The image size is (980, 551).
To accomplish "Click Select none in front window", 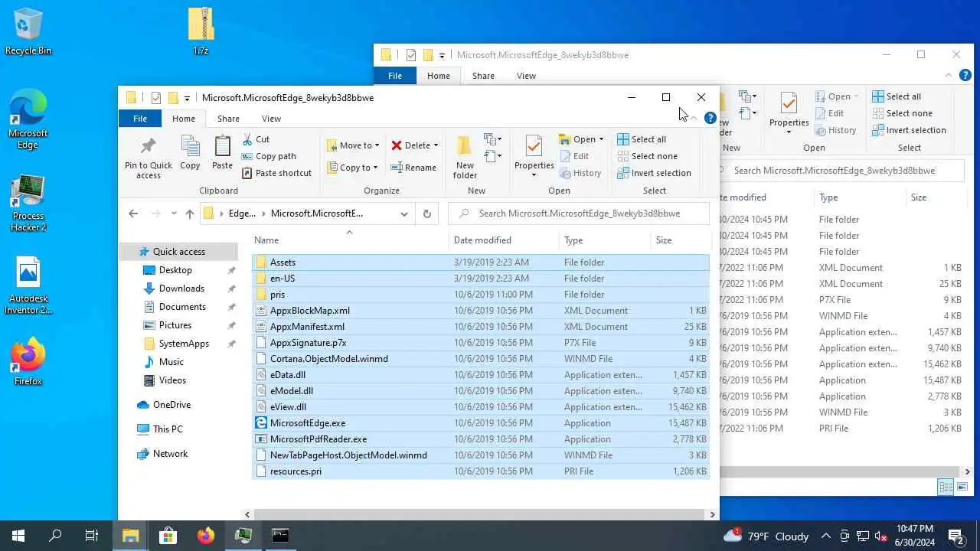I will click(647, 156).
